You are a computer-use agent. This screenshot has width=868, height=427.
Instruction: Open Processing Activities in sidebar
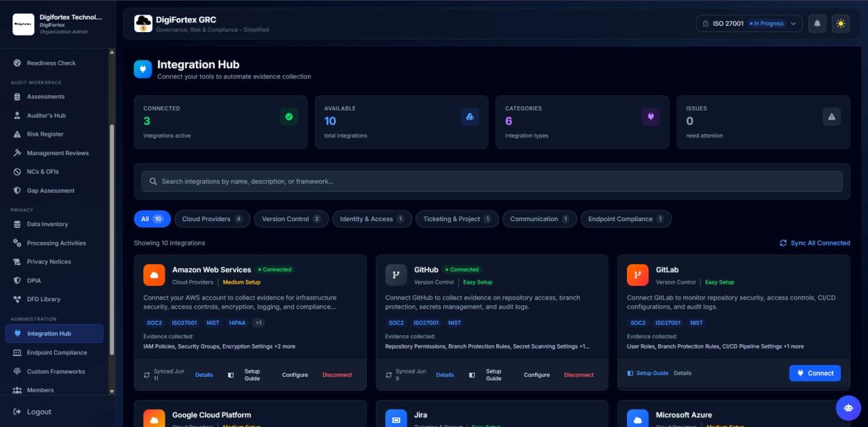click(x=54, y=243)
